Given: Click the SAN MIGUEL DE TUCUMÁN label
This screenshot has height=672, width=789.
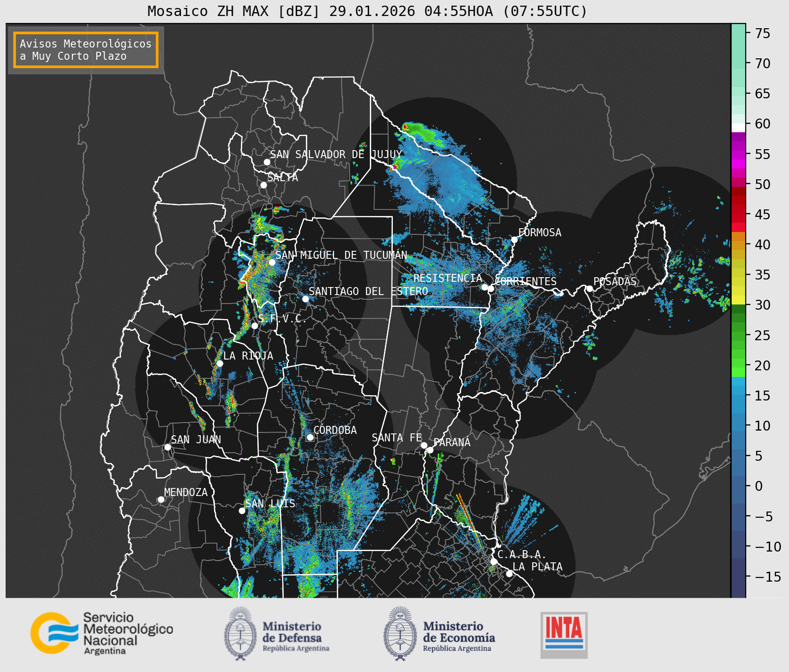Looking at the screenshot, I should coord(341,255).
